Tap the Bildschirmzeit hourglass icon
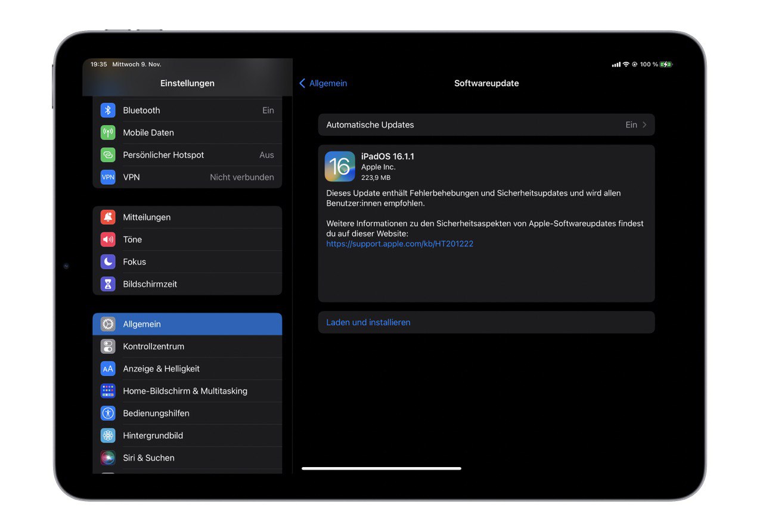 [108, 284]
